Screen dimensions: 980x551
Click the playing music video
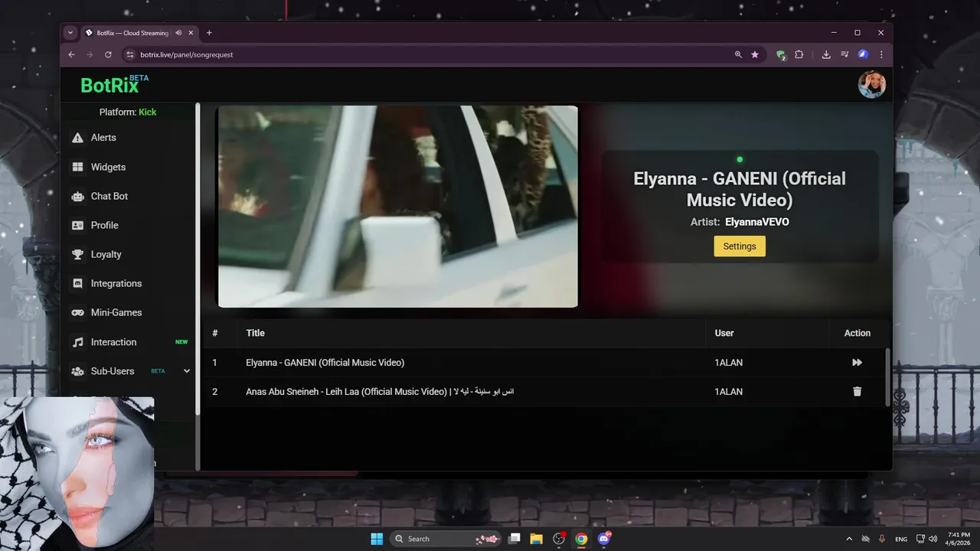[x=398, y=207]
